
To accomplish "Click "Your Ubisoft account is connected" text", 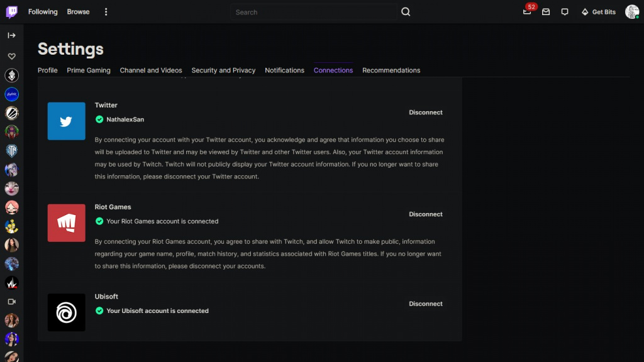I will coord(157,310).
